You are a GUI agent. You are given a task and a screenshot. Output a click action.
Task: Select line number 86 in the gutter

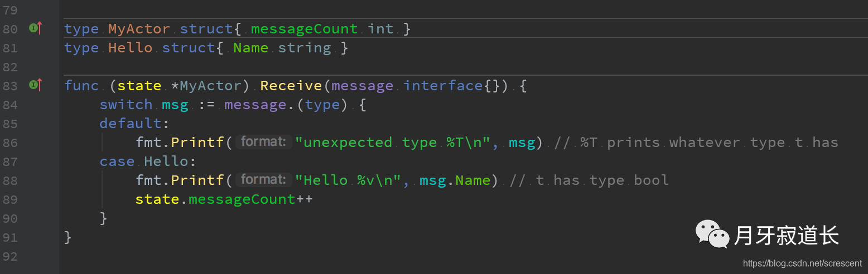coord(10,143)
